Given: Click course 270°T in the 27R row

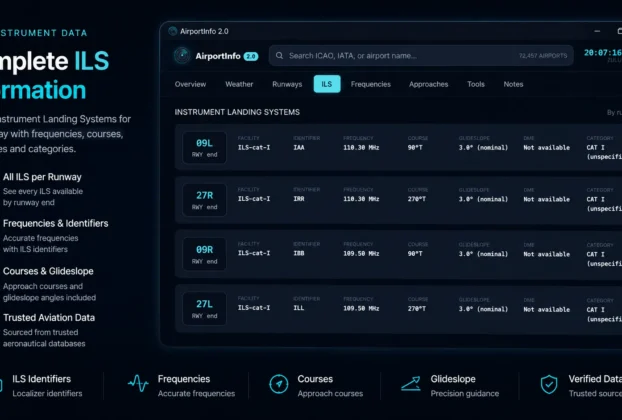Looking at the screenshot, I should pos(417,199).
